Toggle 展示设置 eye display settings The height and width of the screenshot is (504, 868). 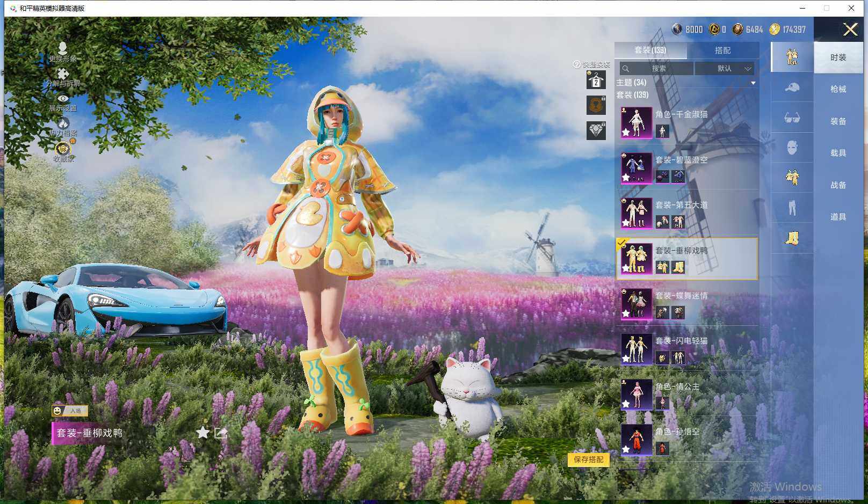pyautogui.click(x=63, y=99)
